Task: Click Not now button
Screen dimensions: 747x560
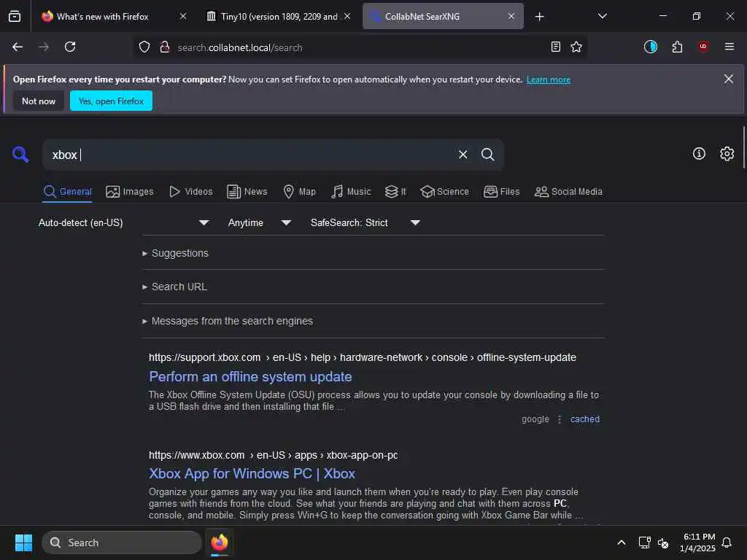Action: point(39,101)
